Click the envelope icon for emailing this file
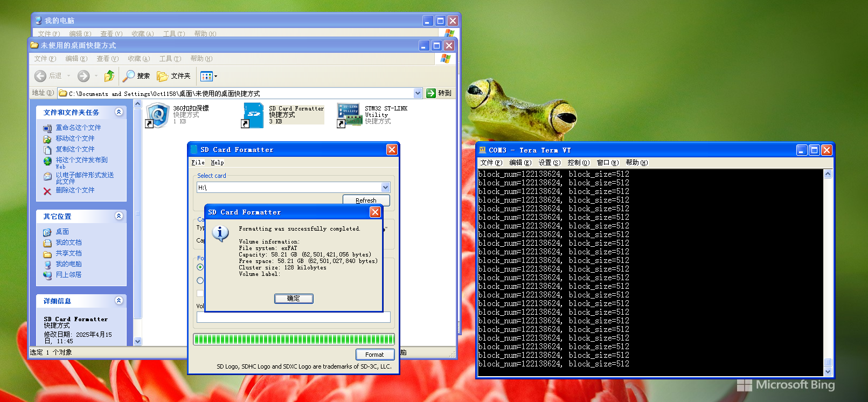The image size is (868, 402). [x=47, y=176]
